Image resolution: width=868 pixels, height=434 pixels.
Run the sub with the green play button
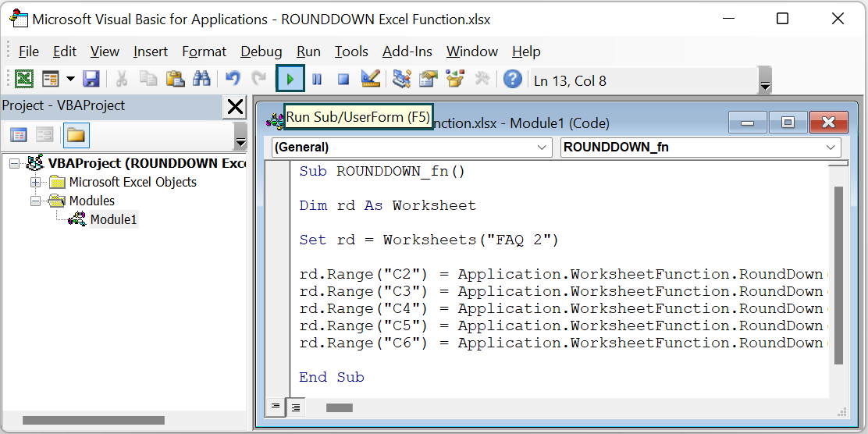point(290,79)
